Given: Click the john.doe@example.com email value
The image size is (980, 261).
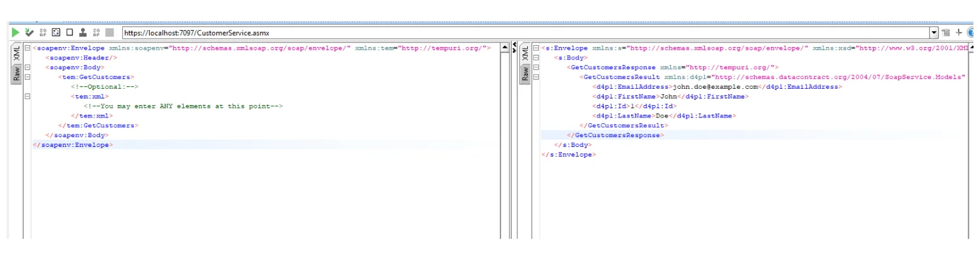Looking at the screenshot, I should coord(715,87).
